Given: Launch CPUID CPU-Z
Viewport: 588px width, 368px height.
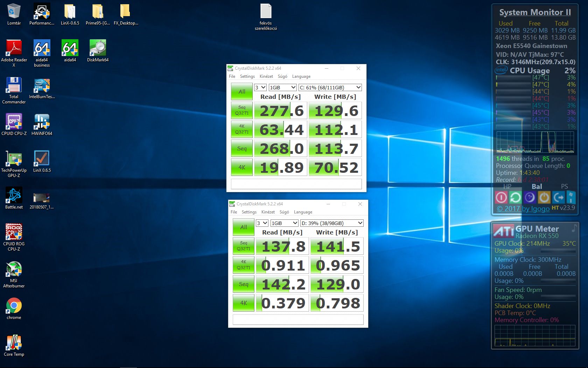Looking at the screenshot, I should (14, 124).
